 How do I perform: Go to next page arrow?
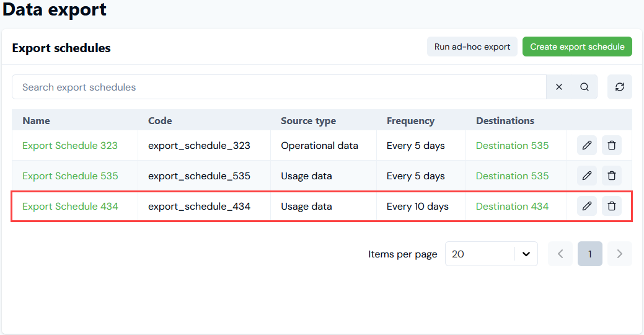[x=619, y=254]
